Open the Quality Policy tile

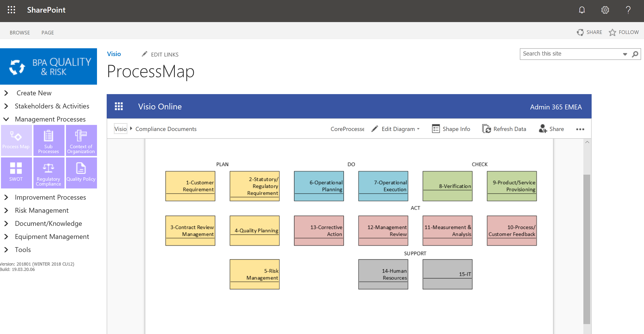click(x=81, y=173)
